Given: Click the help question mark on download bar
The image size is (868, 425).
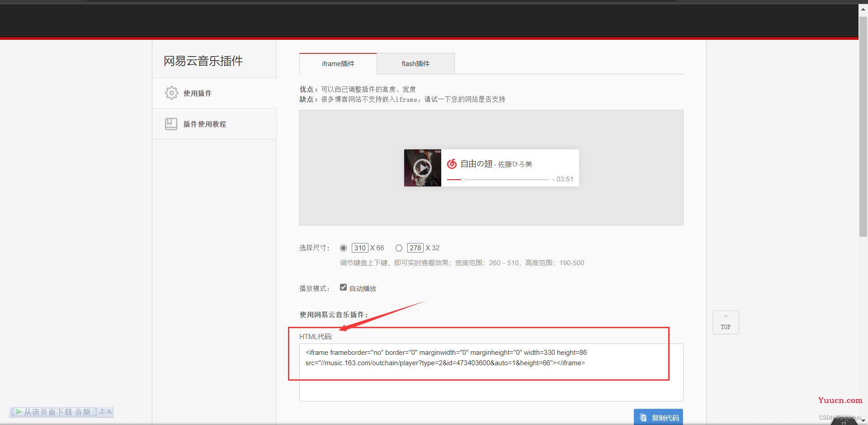Looking at the screenshot, I should (102, 411).
